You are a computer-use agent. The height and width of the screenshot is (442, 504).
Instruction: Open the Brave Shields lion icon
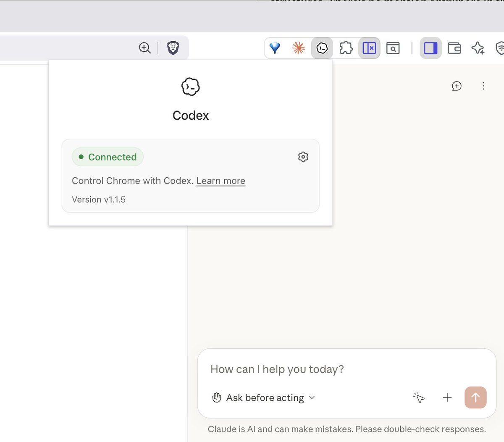click(173, 48)
